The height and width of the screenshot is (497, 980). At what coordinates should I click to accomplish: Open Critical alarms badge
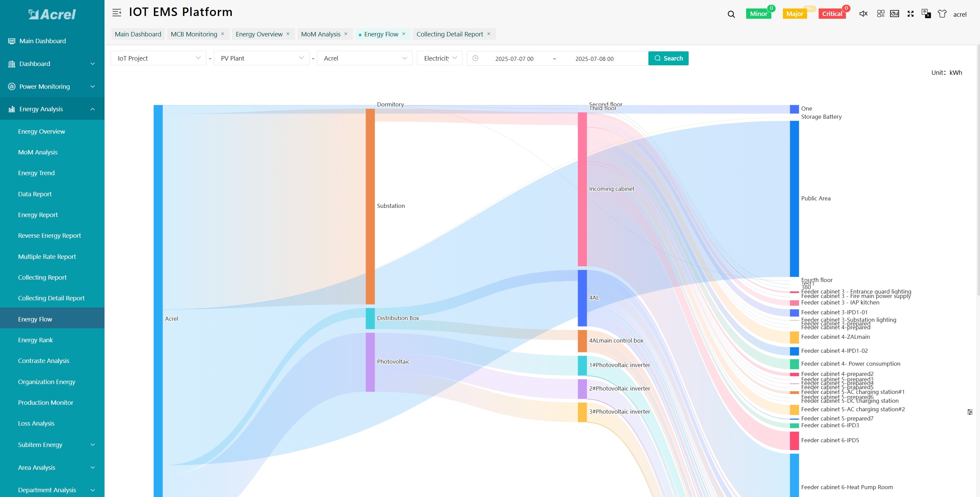(832, 14)
